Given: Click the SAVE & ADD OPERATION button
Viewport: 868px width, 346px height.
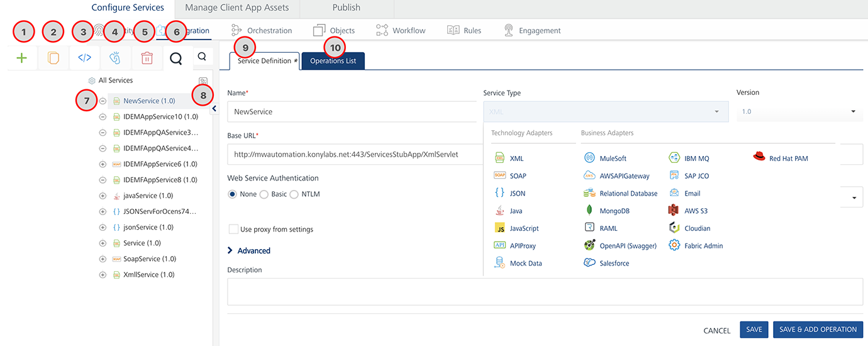Looking at the screenshot, I should coord(818,330).
